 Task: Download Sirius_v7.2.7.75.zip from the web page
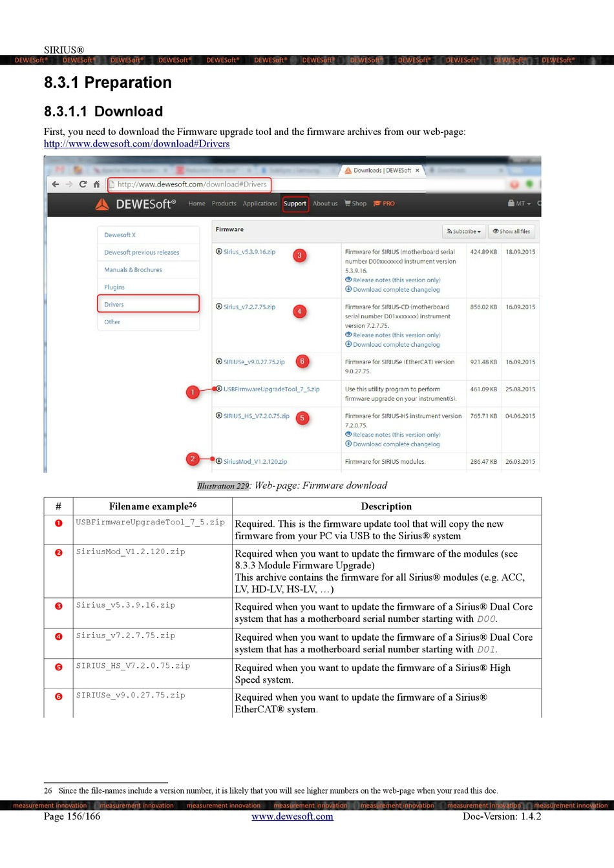249,307
